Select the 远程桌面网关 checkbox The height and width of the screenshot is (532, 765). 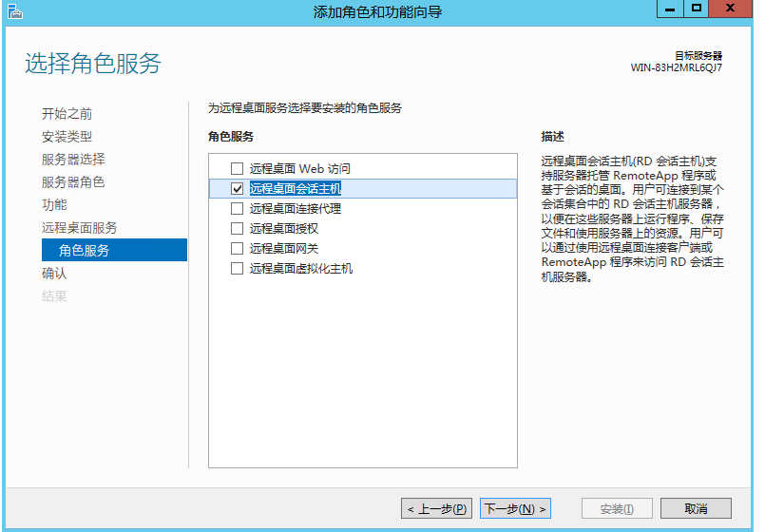[238, 248]
